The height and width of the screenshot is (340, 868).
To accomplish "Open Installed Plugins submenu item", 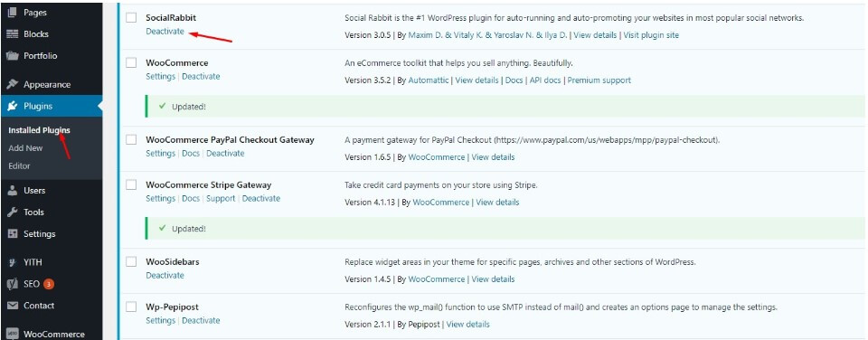I will point(39,130).
